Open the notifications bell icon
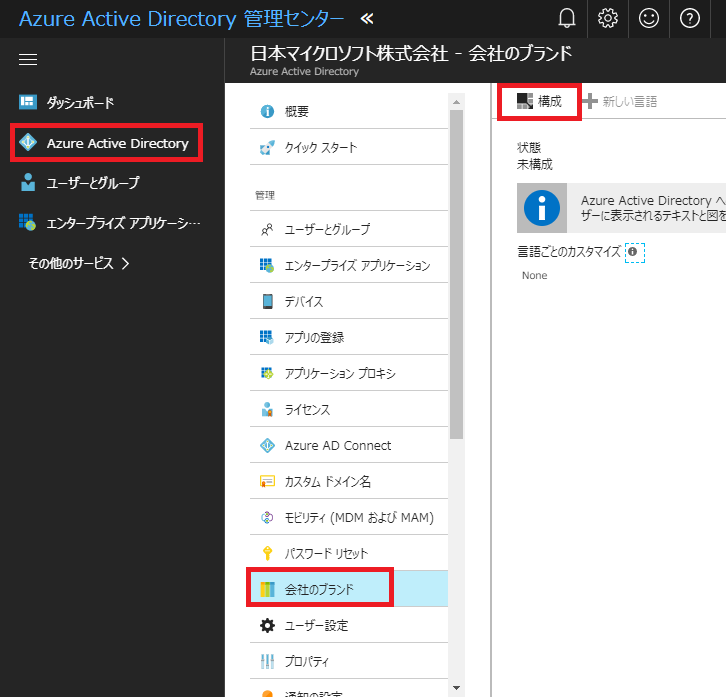Image resolution: width=726 pixels, height=697 pixels. pyautogui.click(x=566, y=19)
